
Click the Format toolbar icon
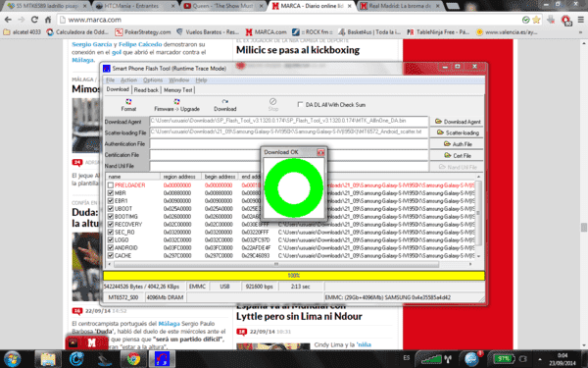128,105
